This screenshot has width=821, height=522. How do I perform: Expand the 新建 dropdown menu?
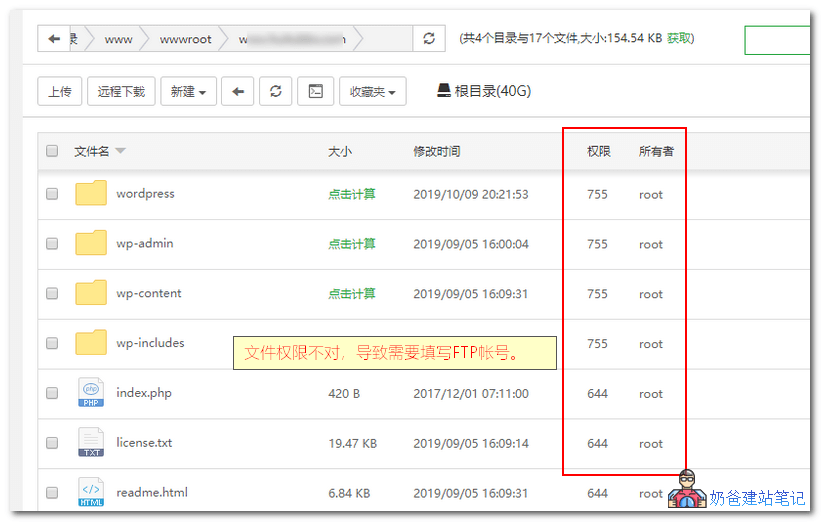188,92
